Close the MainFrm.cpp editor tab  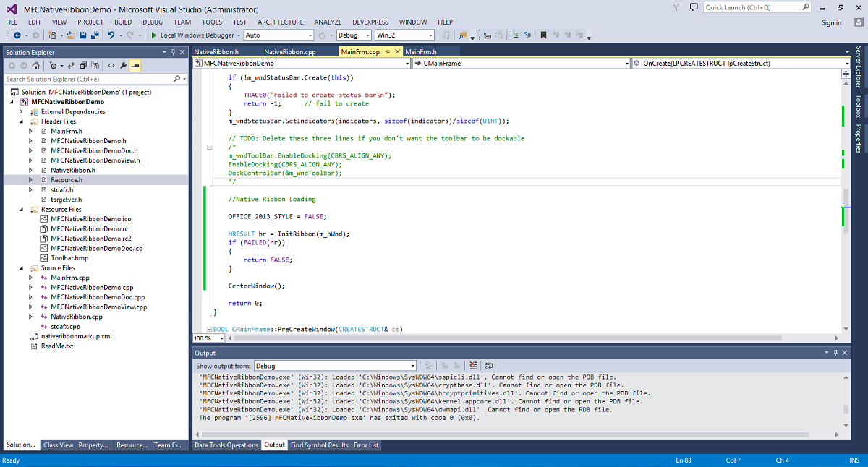pyautogui.click(x=398, y=52)
